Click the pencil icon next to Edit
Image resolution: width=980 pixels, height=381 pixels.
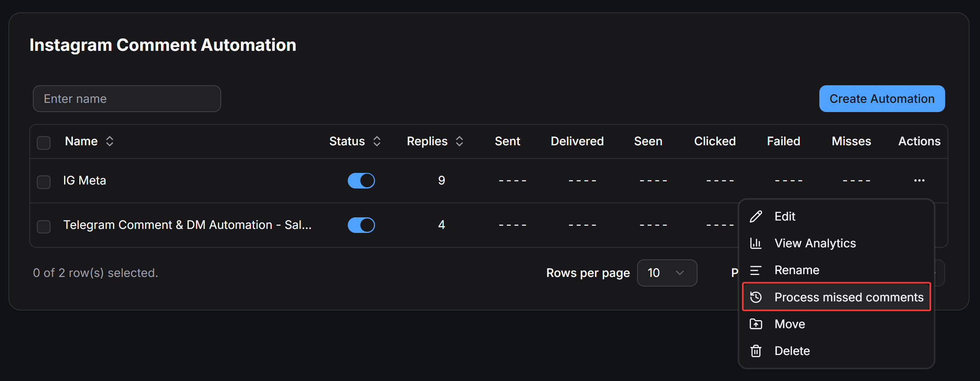click(756, 217)
